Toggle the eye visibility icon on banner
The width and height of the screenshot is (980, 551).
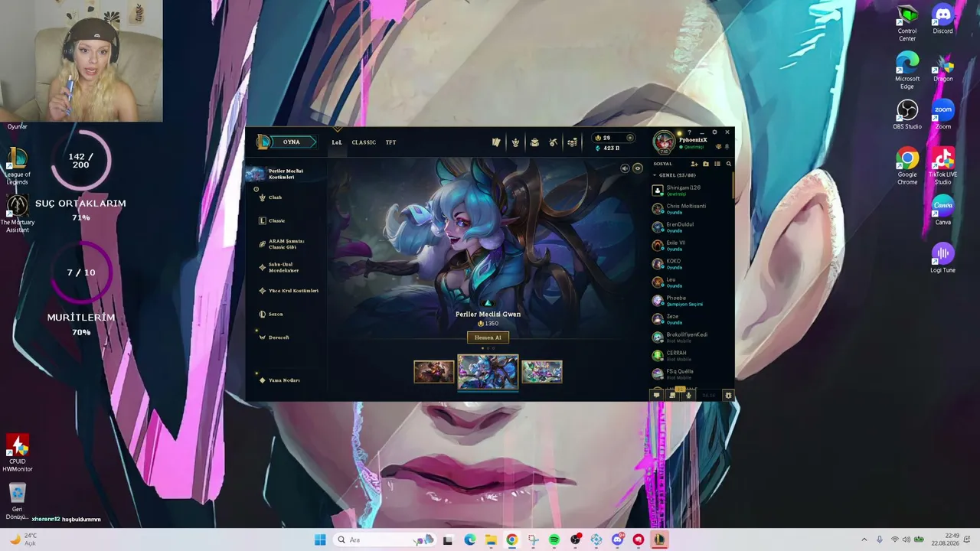point(637,168)
